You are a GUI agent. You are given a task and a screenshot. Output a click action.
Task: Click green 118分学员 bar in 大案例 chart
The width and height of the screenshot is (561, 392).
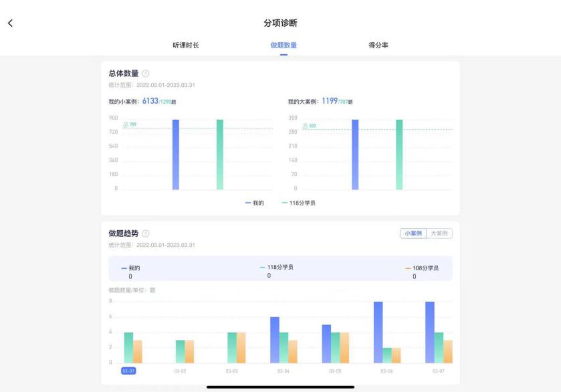(x=399, y=155)
